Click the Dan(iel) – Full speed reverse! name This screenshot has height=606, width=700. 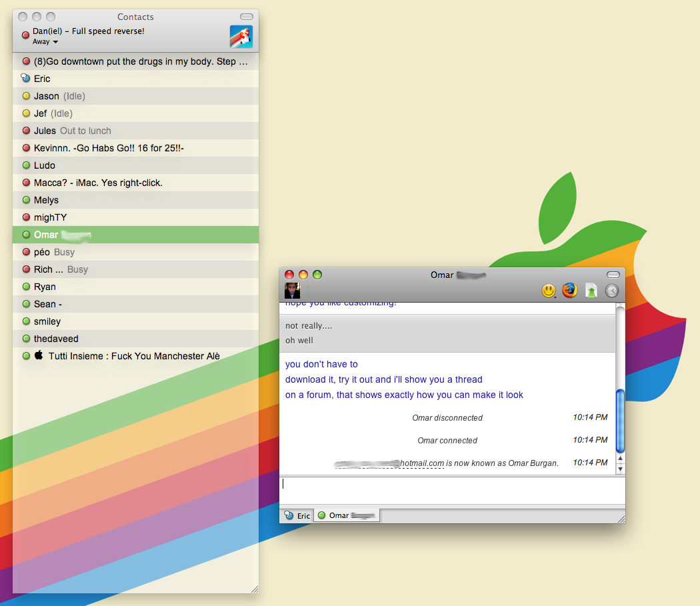[89, 31]
